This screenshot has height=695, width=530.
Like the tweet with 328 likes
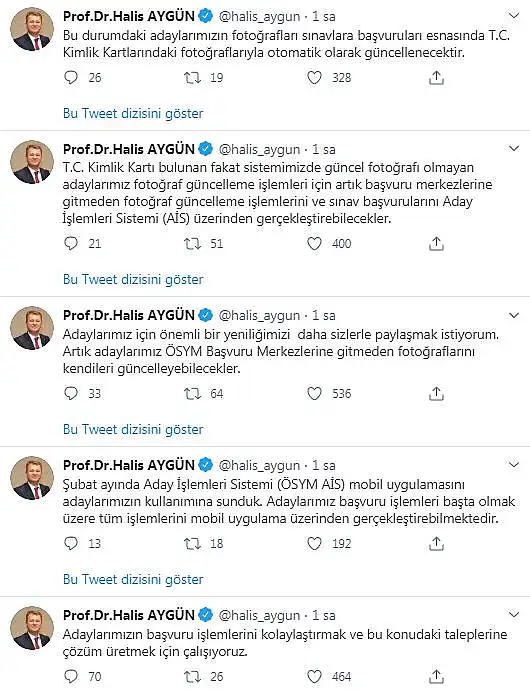tap(314, 78)
